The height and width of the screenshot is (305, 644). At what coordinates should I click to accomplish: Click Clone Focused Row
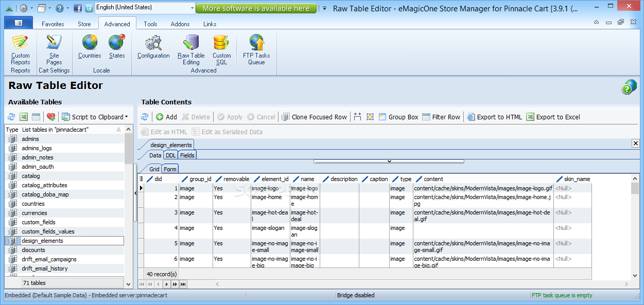[x=315, y=117]
